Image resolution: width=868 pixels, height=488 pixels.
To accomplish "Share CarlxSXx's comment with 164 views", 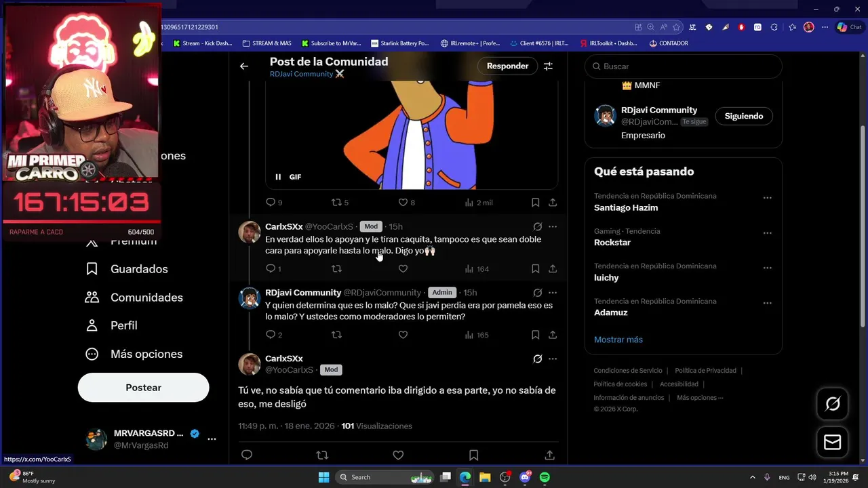I will tap(553, 268).
